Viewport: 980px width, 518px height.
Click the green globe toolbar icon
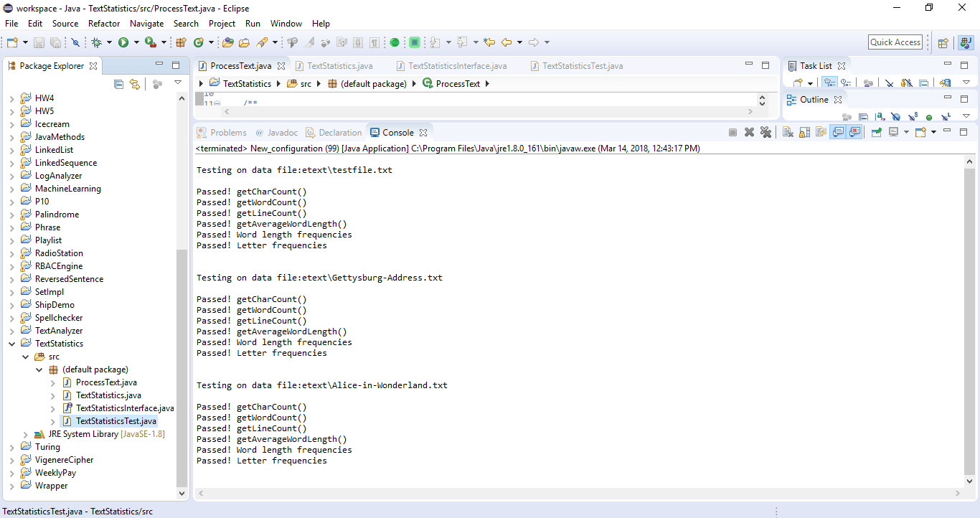[394, 42]
